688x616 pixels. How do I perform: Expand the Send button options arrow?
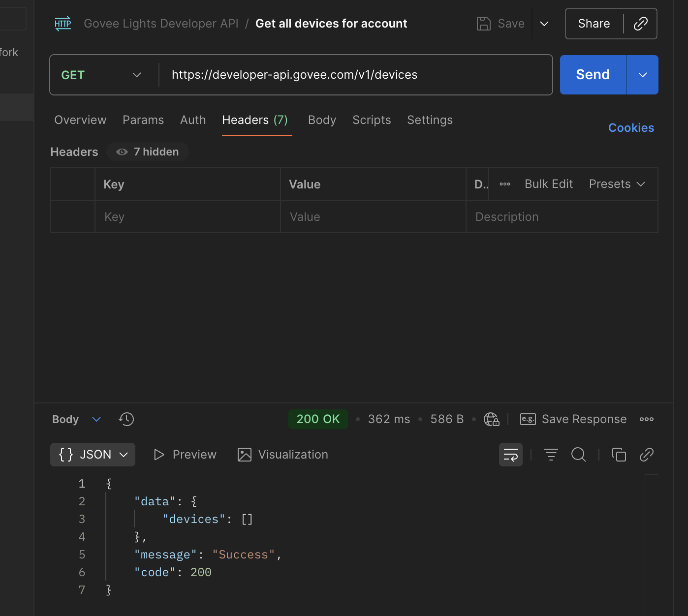coord(642,75)
